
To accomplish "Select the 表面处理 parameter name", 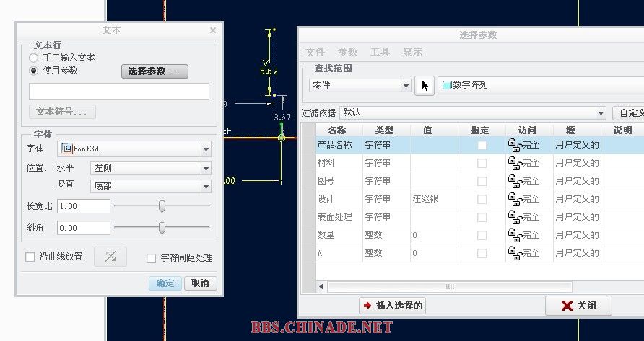I will pos(334,217).
